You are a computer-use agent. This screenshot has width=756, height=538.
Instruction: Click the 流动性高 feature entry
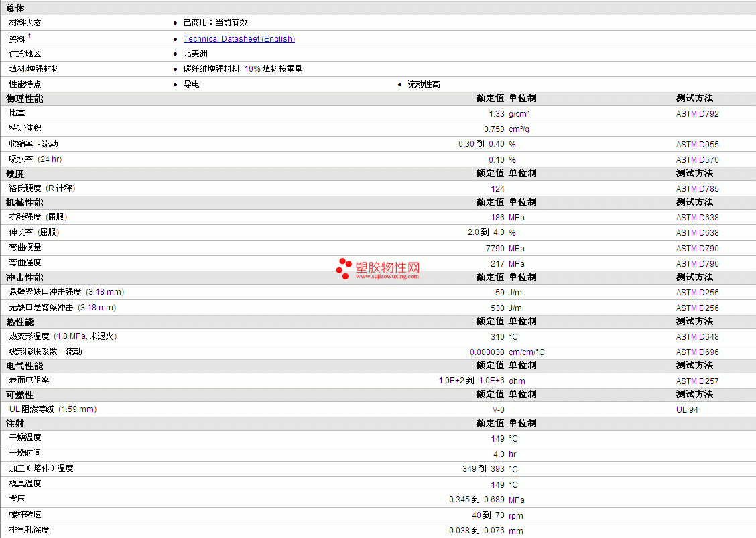(424, 84)
